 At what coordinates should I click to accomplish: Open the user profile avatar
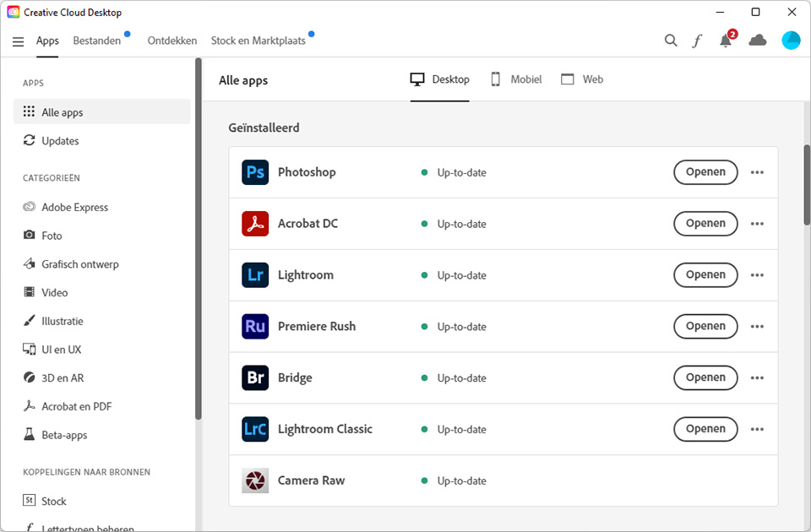point(791,41)
